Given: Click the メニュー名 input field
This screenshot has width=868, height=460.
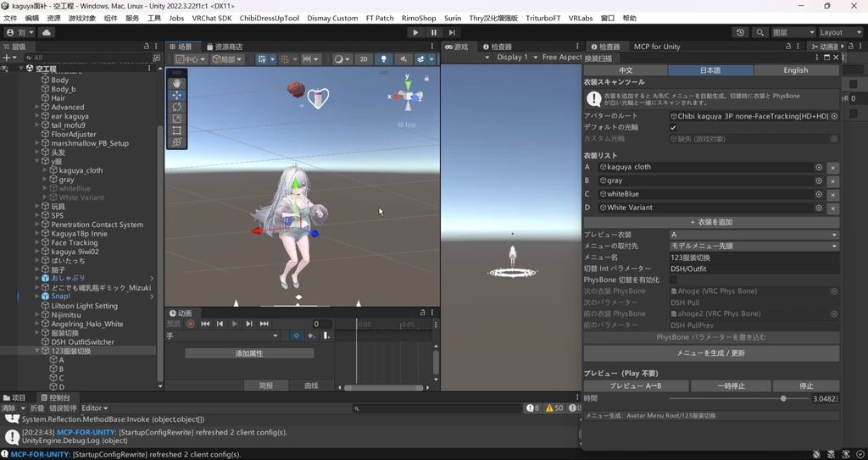Looking at the screenshot, I should (x=754, y=258).
